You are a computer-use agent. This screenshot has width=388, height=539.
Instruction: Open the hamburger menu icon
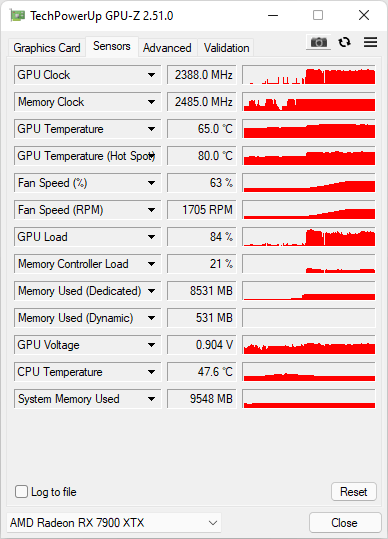tap(370, 42)
